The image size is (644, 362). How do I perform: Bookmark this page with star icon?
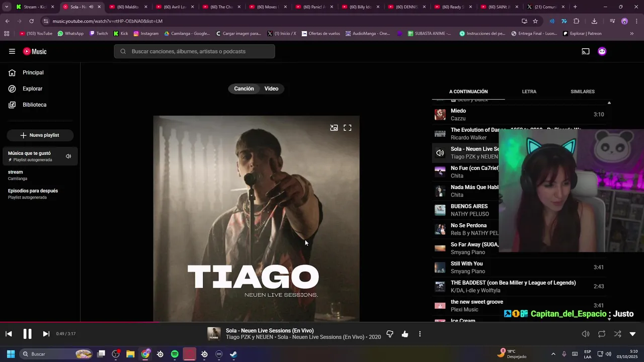[x=535, y=21]
